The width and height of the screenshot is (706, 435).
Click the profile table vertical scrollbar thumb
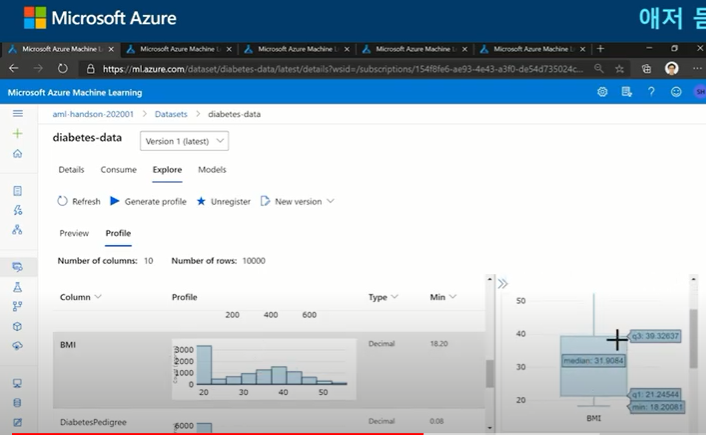coord(490,374)
